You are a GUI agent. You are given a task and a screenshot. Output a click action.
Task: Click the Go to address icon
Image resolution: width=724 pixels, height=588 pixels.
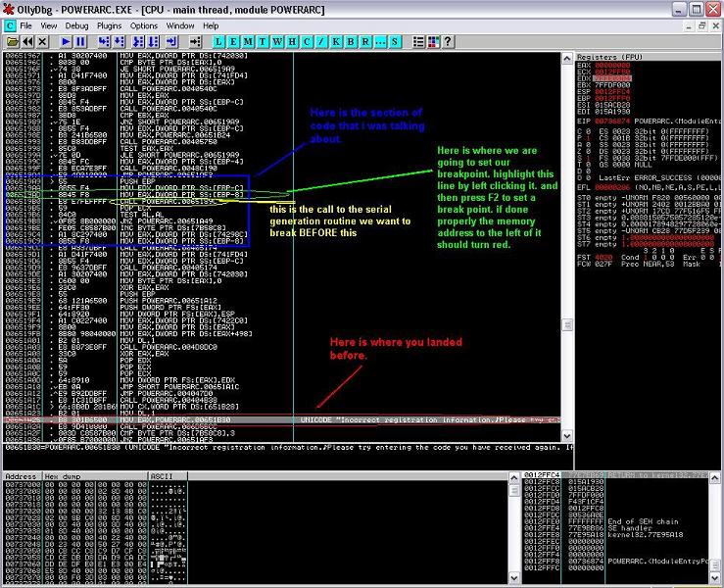tap(195, 42)
